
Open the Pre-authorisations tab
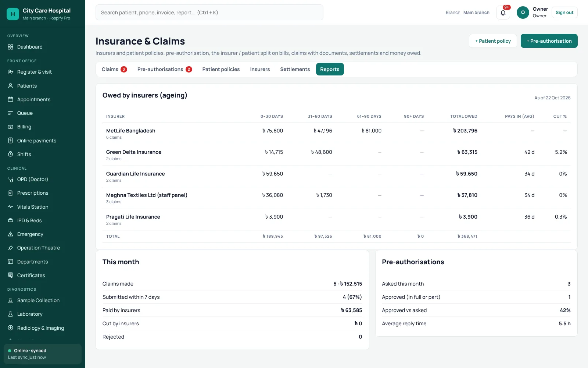point(165,69)
